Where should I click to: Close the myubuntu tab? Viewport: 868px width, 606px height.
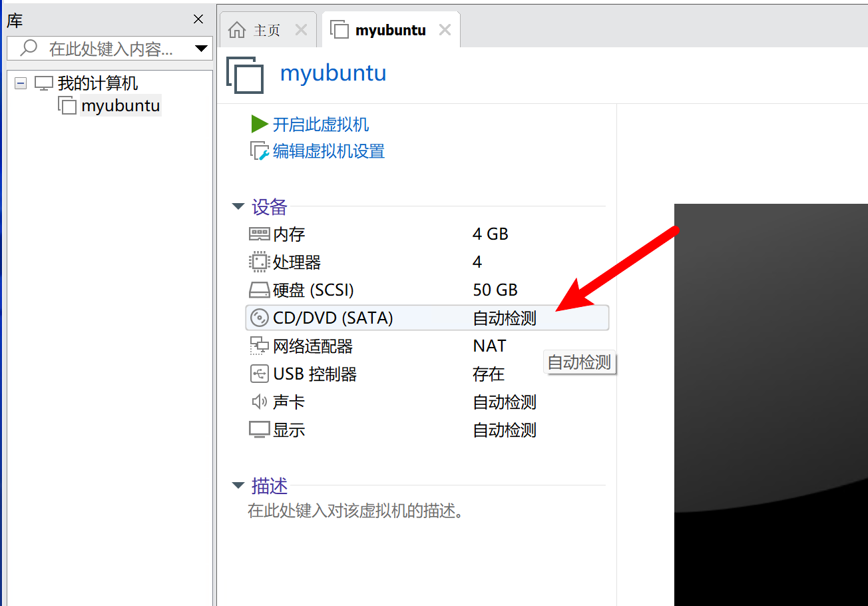click(445, 30)
